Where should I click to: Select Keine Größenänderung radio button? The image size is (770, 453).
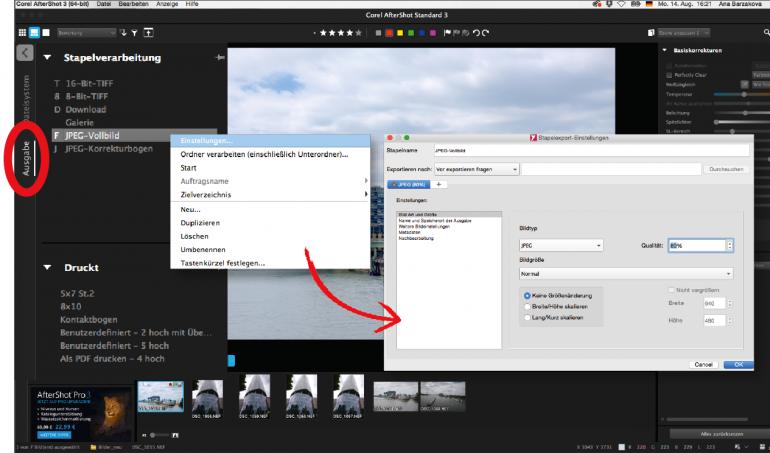point(527,296)
